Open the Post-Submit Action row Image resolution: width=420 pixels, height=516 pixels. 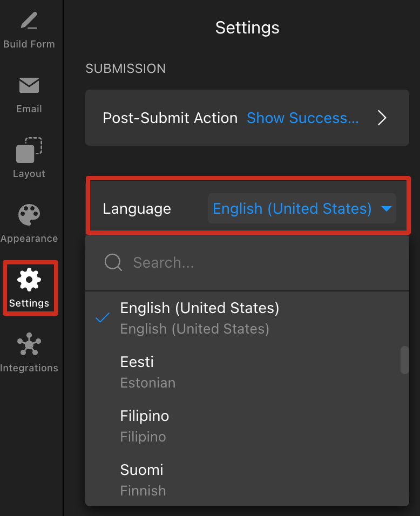[x=247, y=118]
